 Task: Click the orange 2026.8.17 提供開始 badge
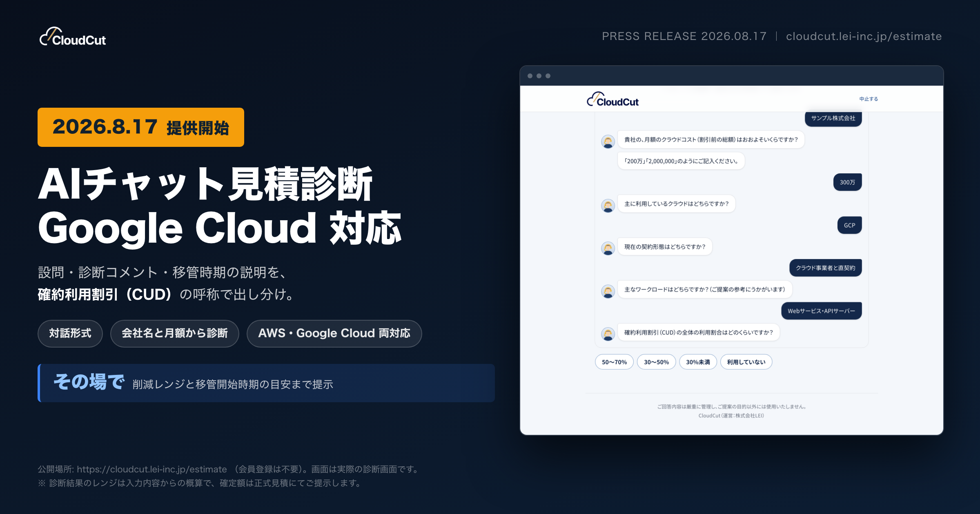tap(141, 127)
